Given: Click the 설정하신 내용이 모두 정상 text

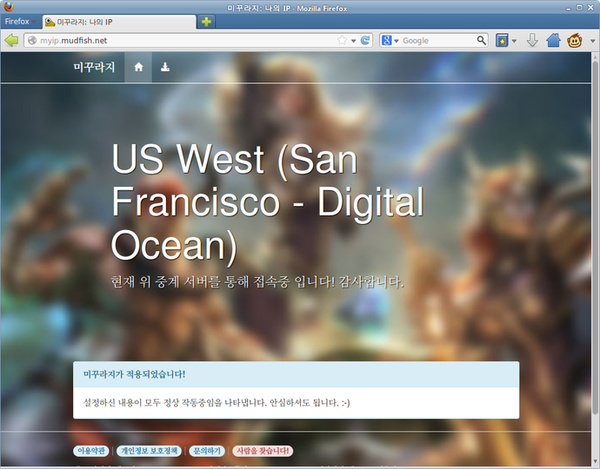Looking at the screenshot, I should pyautogui.click(x=217, y=402).
